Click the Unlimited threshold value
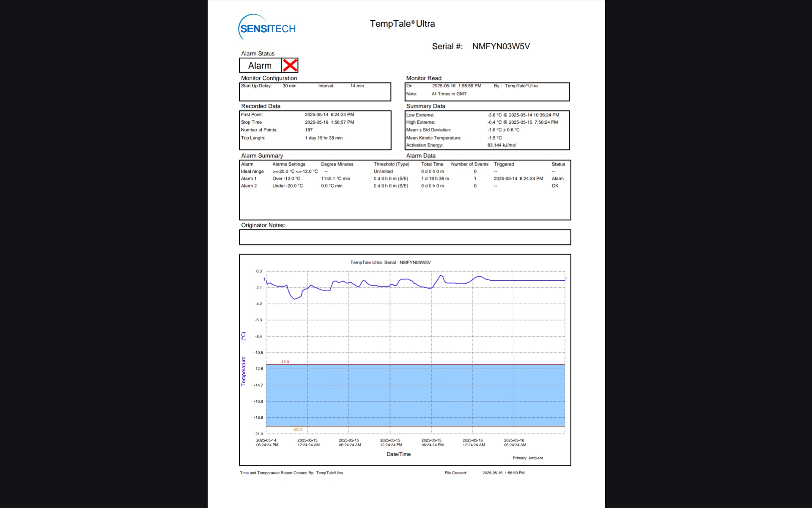Screen dimensions: 812x508 (383, 171)
